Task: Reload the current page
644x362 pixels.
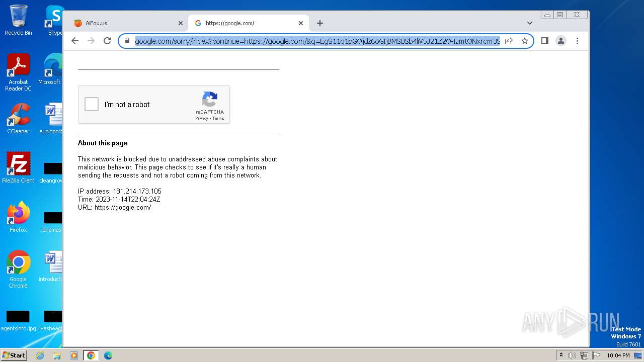Action: tap(107, 41)
